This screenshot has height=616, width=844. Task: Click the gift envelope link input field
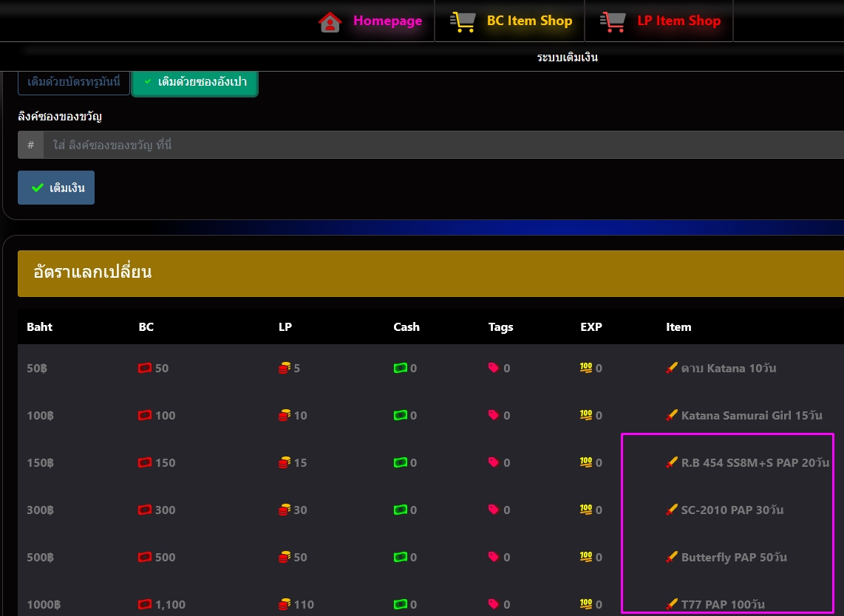(442, 146)
